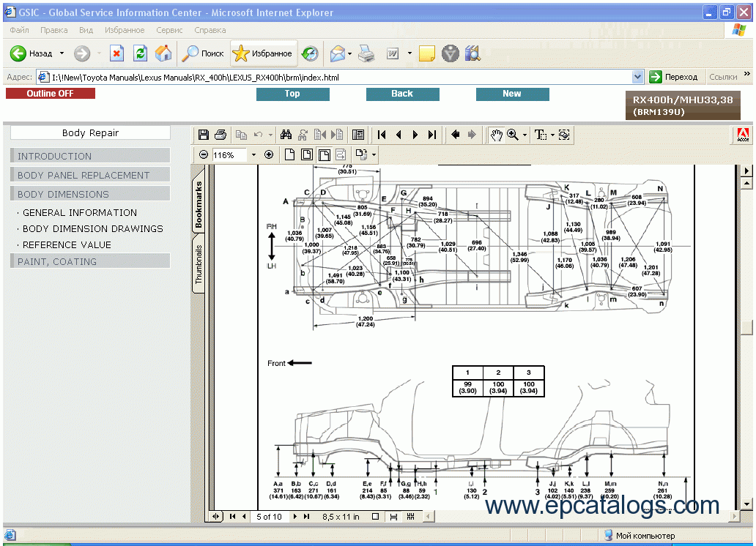Open the browser History icon
The height and width of the screenshot is (546, 756).
point(310,53)
